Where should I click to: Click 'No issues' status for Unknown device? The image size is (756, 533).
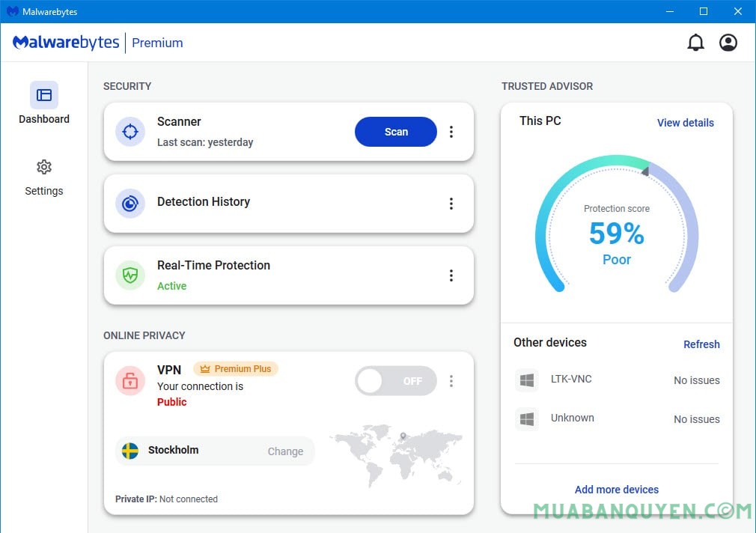tap(697, 419)
